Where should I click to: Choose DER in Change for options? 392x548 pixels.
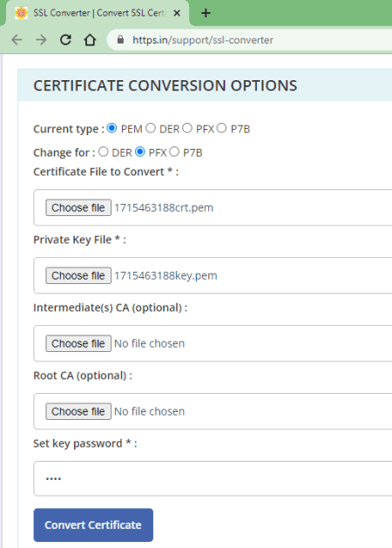click(x=104, y=152)
